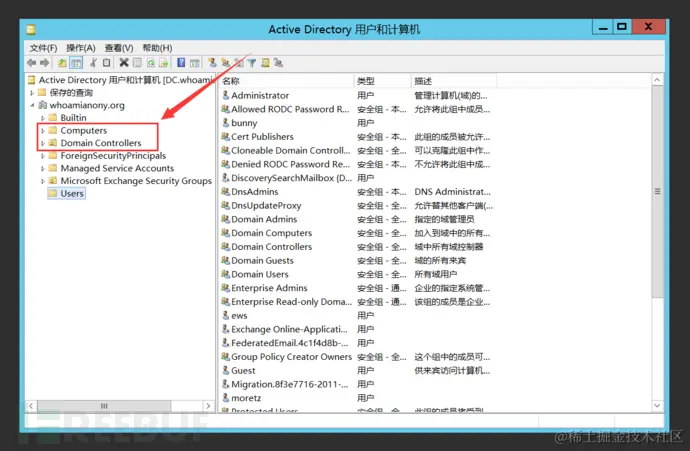Click the Guest user icon in list
The width and height of the screenshot is (690, 451).
226,370
